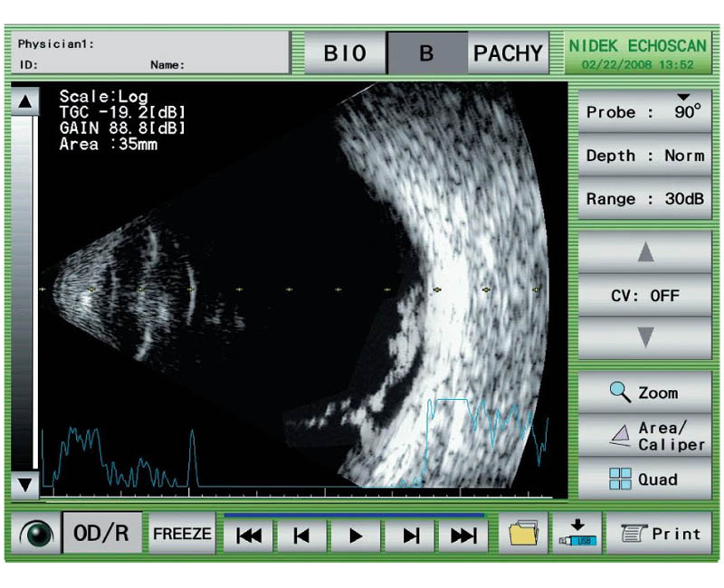The width and height of the screenshot is (724, 588).
Task: Click the eye icon button
Action: [35, 535]
